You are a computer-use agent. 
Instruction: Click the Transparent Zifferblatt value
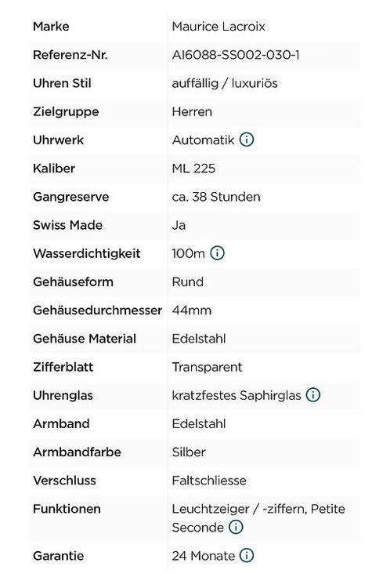click(208, 367)
